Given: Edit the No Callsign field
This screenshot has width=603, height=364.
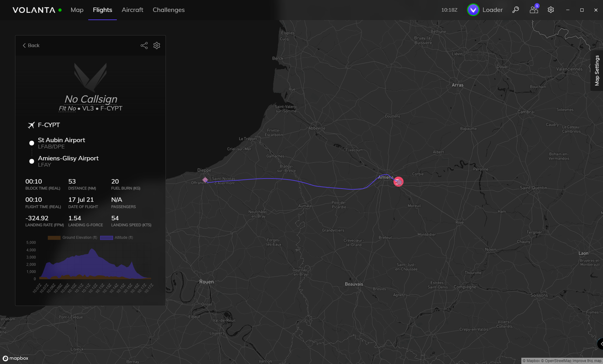Looking at the screenshot, I should (x=91, y=99).
